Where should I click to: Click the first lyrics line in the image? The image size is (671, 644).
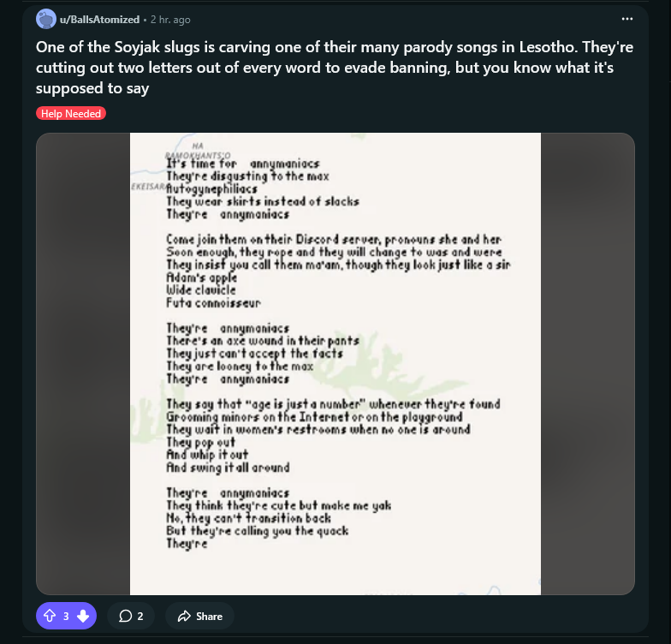point(242,164)
